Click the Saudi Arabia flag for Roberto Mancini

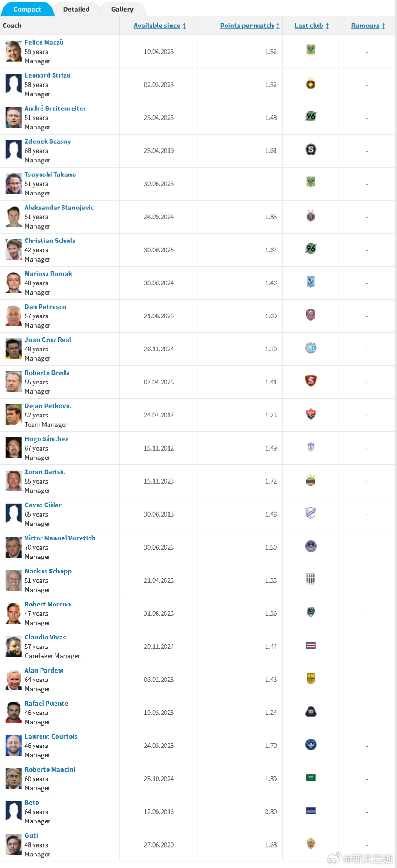click(311, 778)
